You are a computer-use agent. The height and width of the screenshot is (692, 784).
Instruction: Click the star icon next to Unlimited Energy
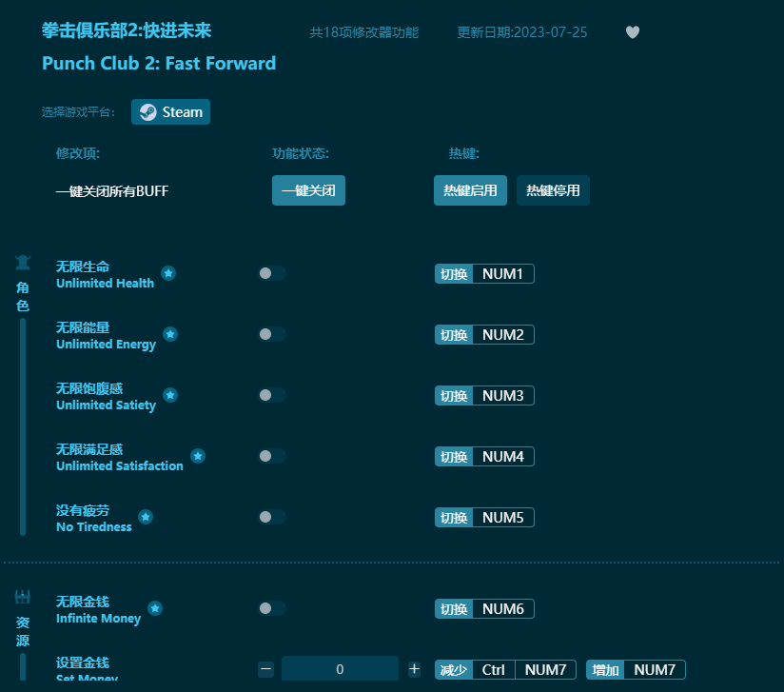tap(170, 335)
